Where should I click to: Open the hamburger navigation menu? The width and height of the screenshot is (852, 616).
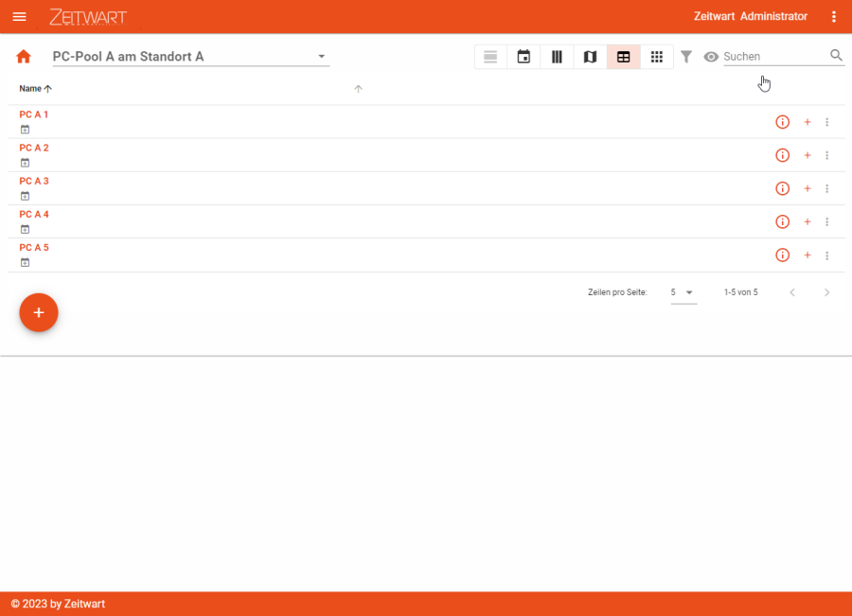[x=19, y=17]
